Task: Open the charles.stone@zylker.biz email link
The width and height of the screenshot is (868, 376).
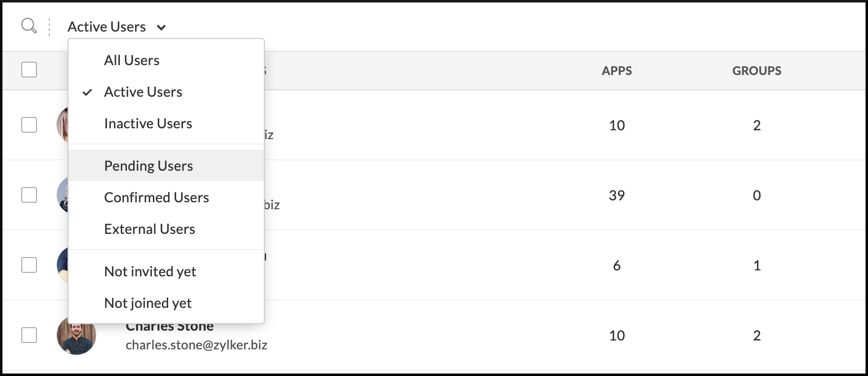Action: pos(196,345)
